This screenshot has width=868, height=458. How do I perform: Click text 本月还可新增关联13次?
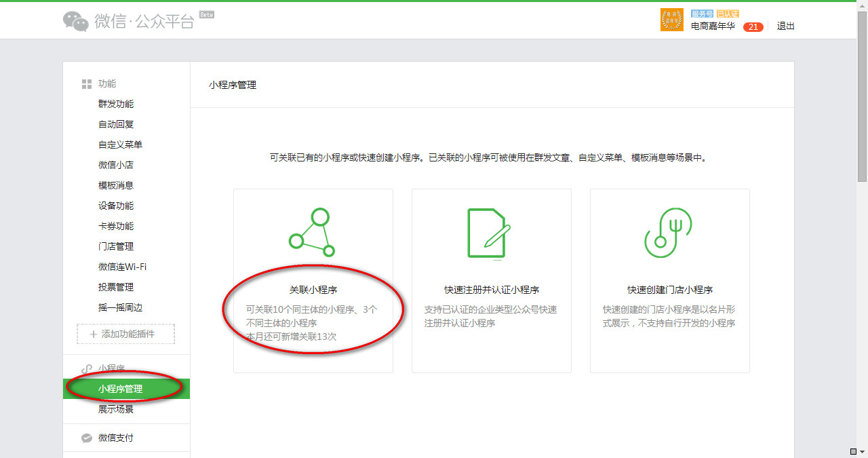(291, 337)
